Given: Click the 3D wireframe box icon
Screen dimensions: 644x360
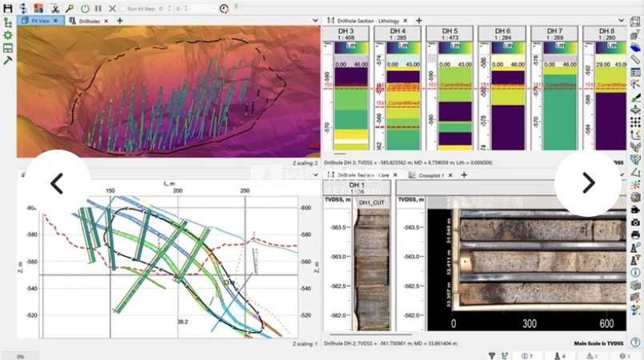Looking at the screenshot, I should 635,22.
